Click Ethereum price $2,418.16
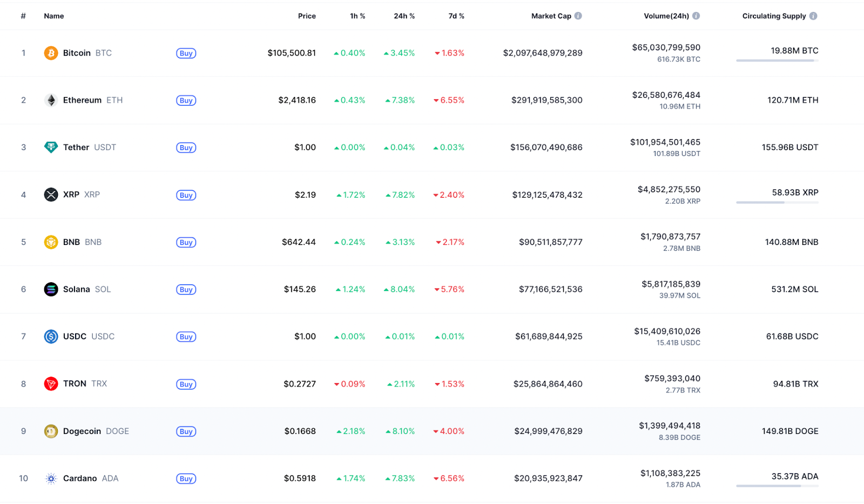 tap(297, 100)
